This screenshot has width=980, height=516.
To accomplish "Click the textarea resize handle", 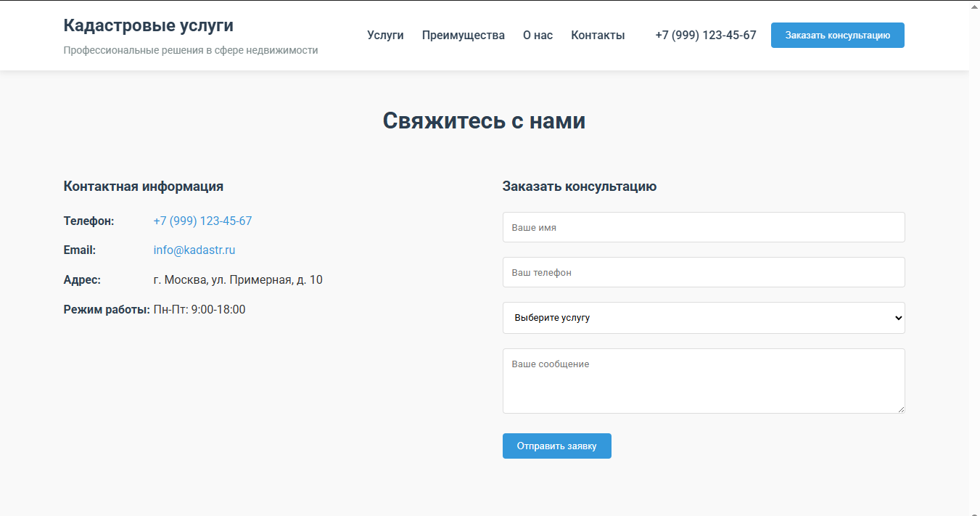I will click(x=902, y=411).
